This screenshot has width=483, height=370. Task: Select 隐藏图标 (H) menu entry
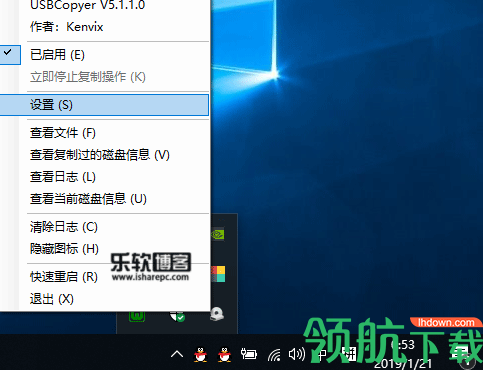104,249
